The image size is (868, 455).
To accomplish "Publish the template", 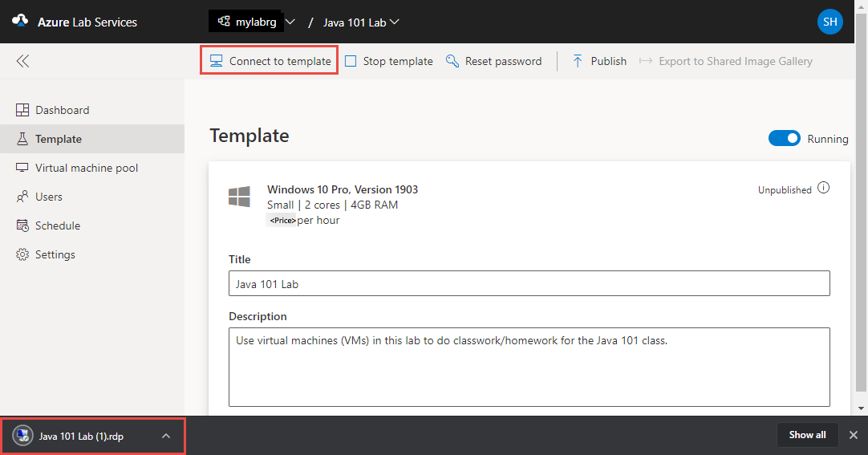I will coord(599,61).
